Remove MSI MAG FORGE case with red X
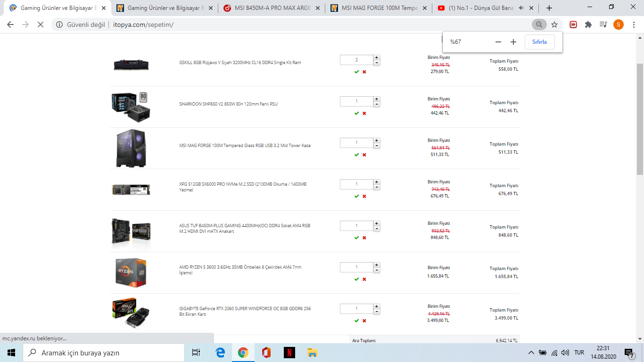 pyautogui.click(x=364, y=155)
